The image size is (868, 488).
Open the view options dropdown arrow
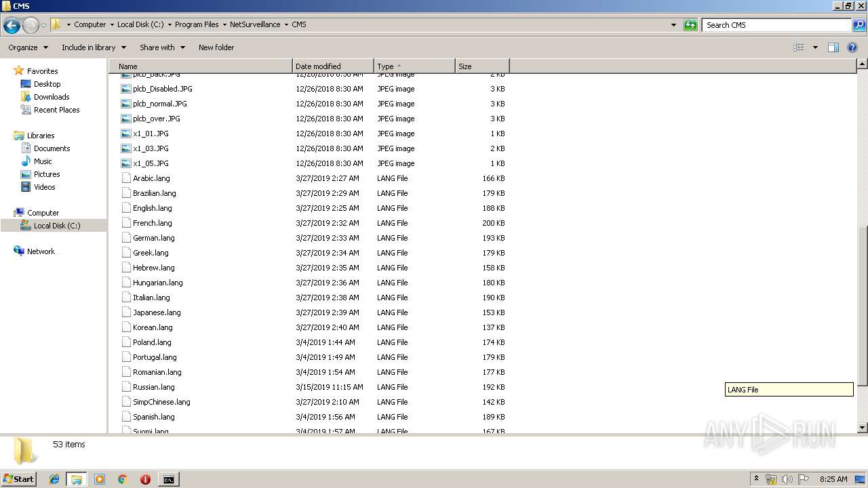[815, 47]
